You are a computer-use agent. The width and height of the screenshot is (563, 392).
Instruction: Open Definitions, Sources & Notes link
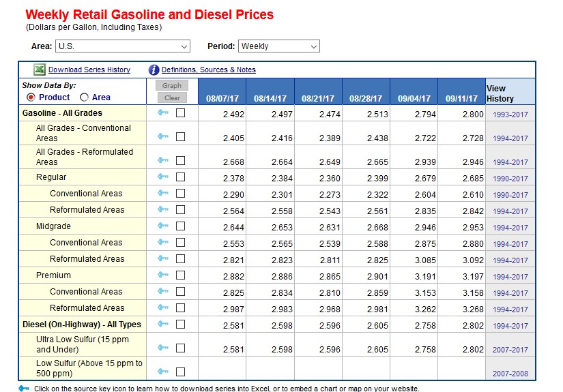tap(208, 70)
